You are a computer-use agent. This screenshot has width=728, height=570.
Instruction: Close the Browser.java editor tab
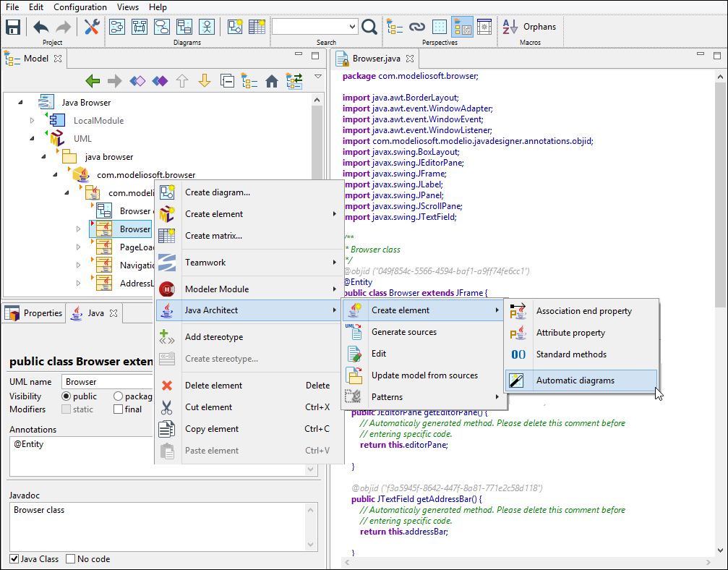pos(410,59)
